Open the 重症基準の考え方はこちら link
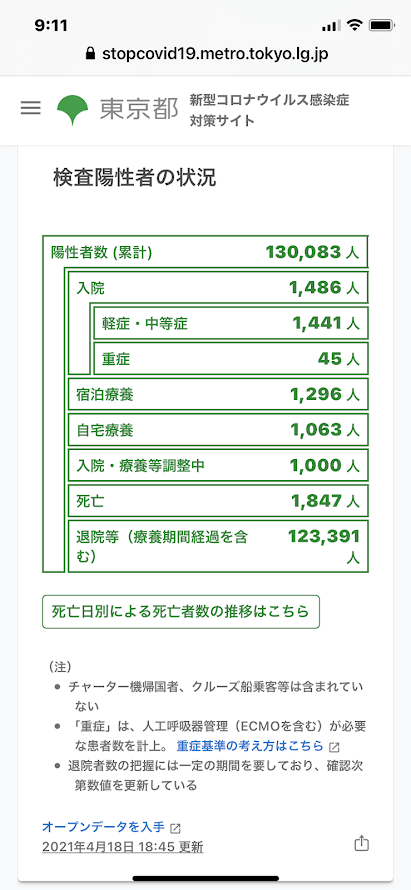411x890 pixels. point(250,746)
